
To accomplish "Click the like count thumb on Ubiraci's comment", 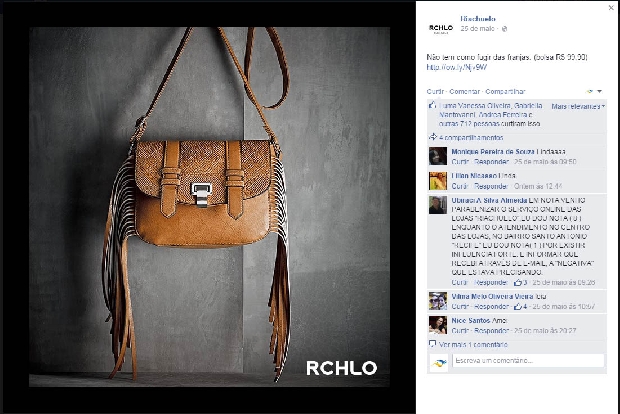I will point(520,282).
